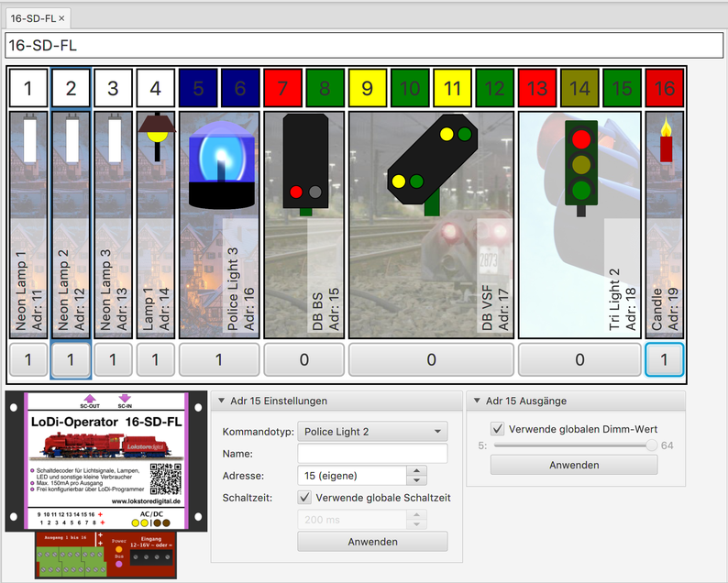Close the 16-SD-FL tab
Image resolution: width=728 pixels, height=583 pixels.
(x=61, y=18)
